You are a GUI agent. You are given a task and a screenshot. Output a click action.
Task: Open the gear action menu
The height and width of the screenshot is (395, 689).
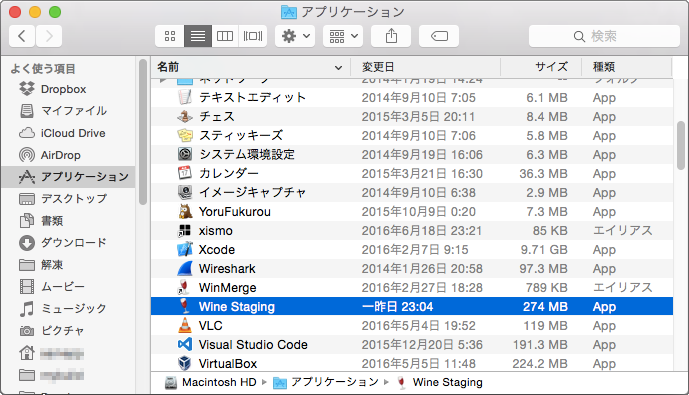pyautogui.click(x=295, y=36)
